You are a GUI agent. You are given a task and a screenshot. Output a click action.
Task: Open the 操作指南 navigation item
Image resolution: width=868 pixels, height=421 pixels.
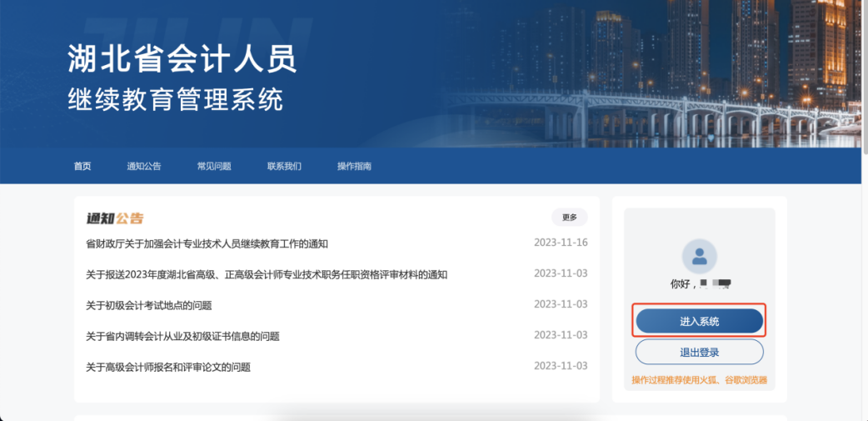pyautogui.click(x=354, y=166)
